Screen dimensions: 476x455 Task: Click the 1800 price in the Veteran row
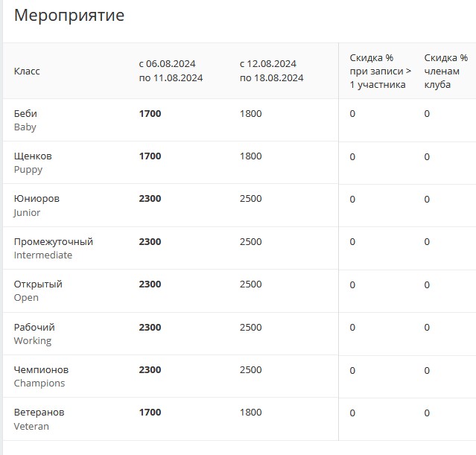pyautogui.click(x=251, y=413)
